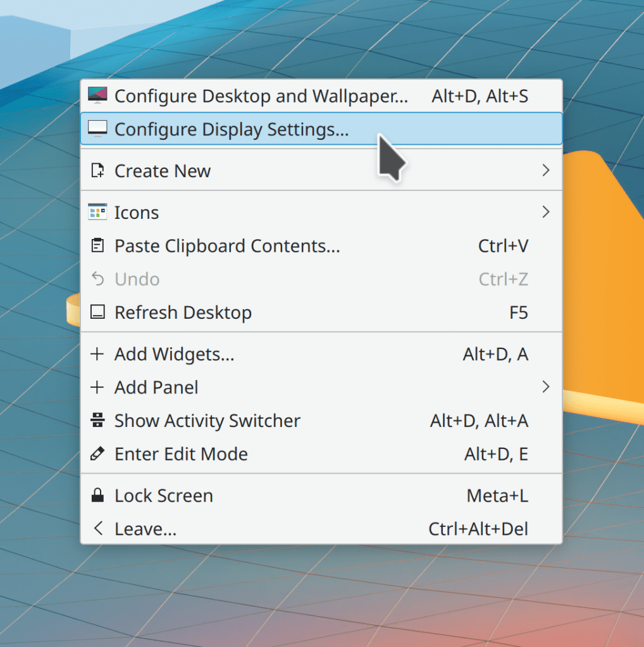The image size is (644, 647).
Task: Click the clipboard icon for Paste Clipboard Contents
Action: [97, 245]
